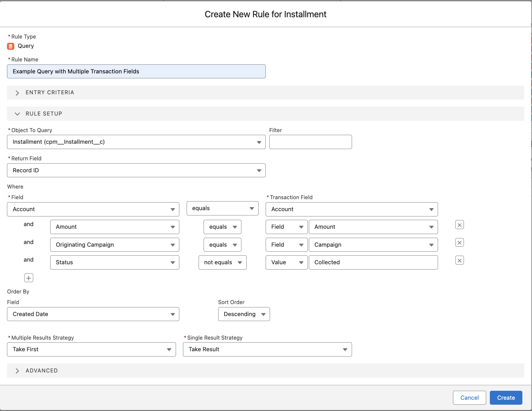Expand the Advanced section
This screenshot has height=411, width=532.
(x=17, y=370)
